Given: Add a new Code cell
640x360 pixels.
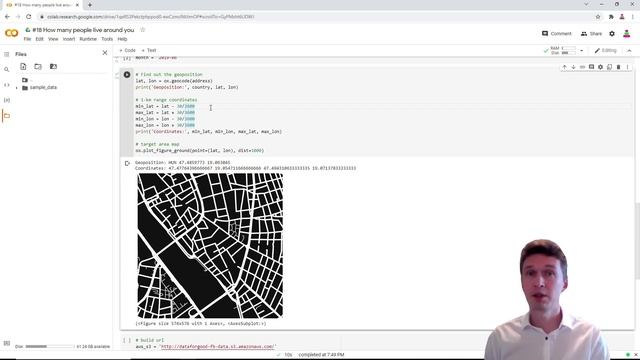Looking at the screenshot, I should (x=127, y=50).
